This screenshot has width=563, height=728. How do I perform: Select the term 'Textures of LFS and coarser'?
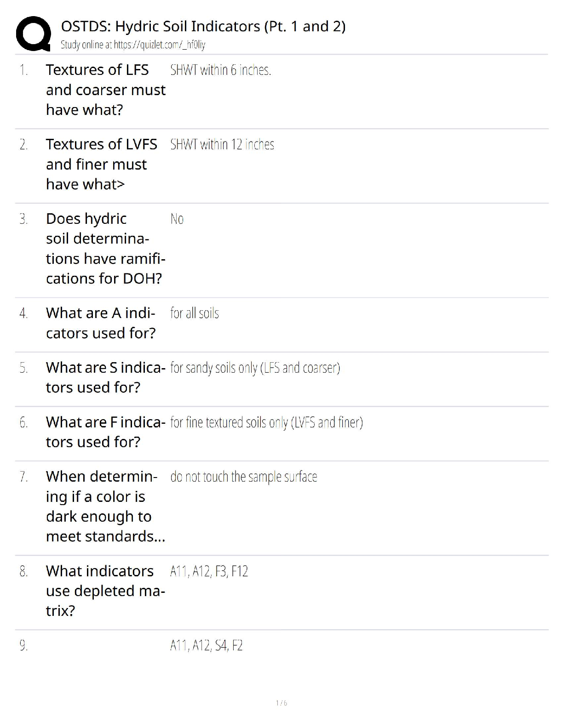click(x=105, y=90)
